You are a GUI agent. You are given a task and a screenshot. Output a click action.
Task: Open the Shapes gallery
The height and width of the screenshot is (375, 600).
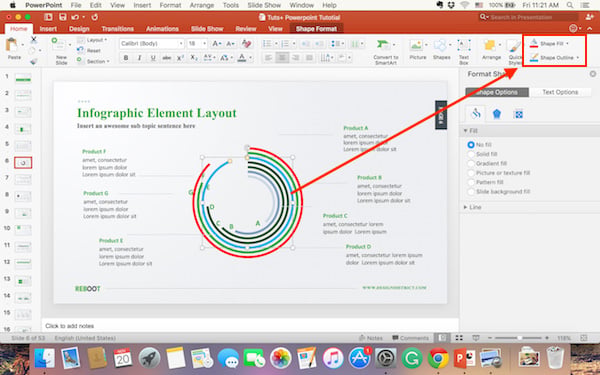point(442,50)
